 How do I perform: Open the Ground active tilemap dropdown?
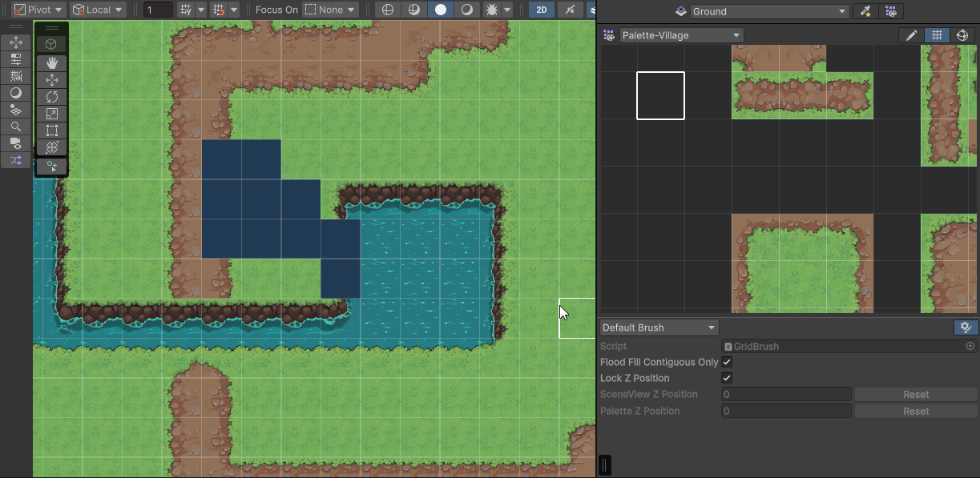[768, 11]
